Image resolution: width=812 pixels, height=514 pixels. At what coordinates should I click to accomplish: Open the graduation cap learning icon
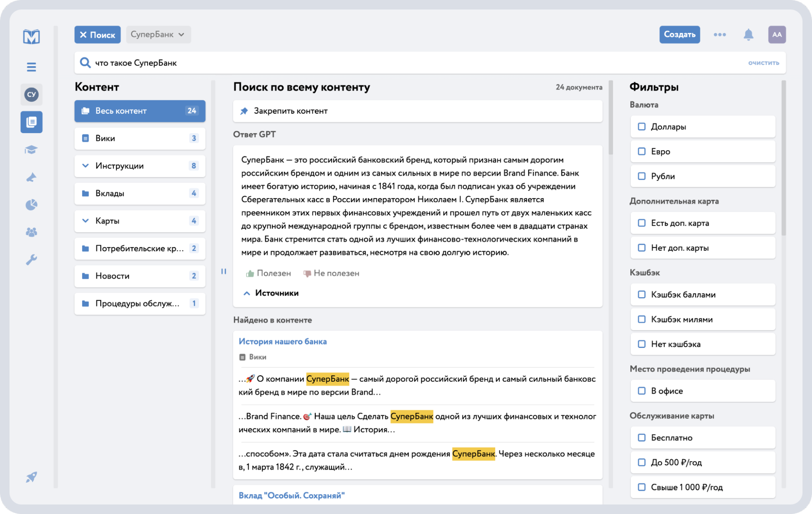tap(31, 150)
